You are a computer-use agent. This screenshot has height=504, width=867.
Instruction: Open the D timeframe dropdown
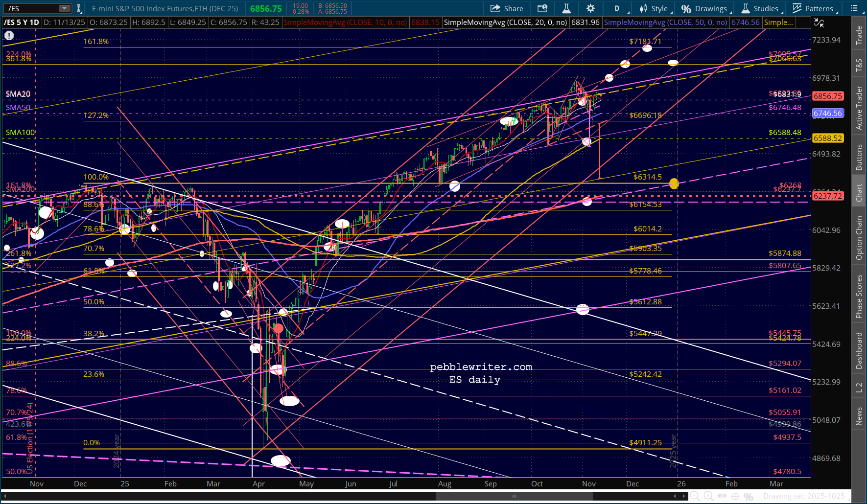617,8
